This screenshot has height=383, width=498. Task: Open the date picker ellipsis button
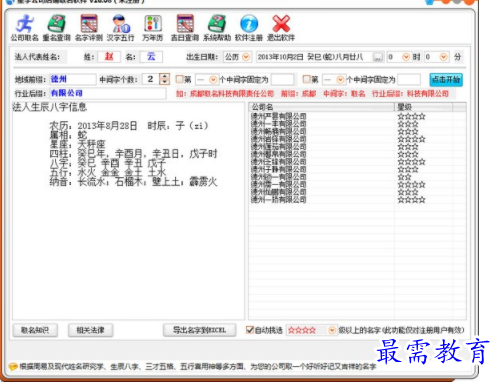coord(377,57)
